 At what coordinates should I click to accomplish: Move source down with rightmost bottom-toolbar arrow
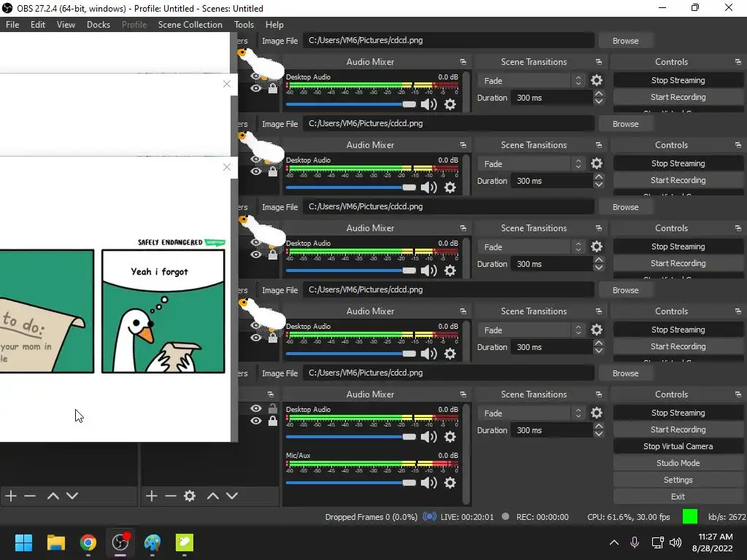click(232, 496)
